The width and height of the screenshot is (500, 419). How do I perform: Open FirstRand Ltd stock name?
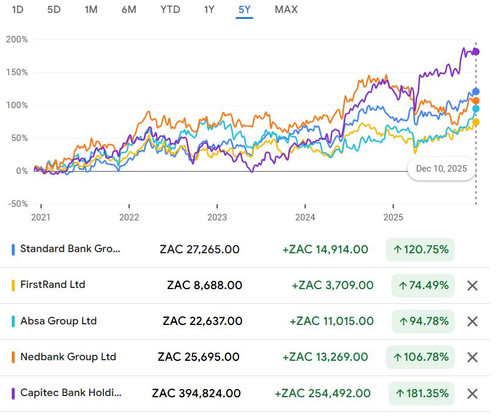coord(53,285)
